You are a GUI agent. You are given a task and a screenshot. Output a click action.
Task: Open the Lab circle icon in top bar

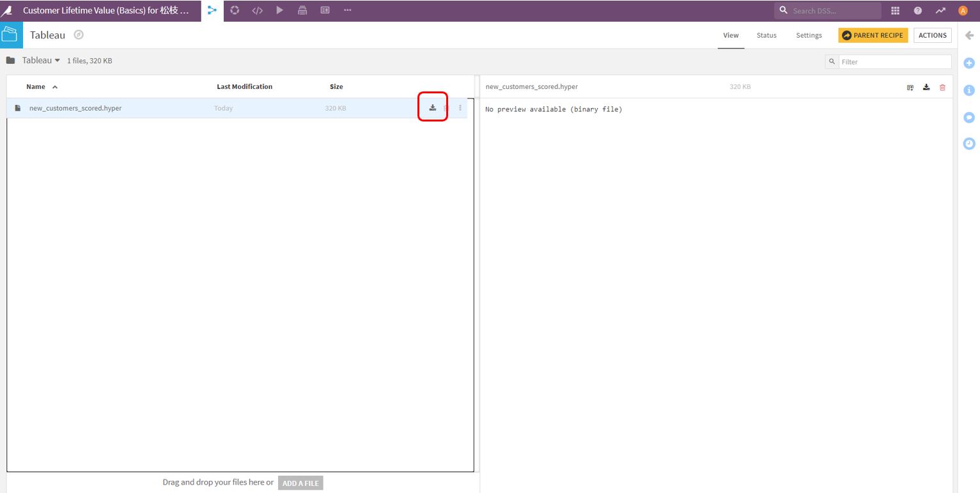click(x=235, y=10)
